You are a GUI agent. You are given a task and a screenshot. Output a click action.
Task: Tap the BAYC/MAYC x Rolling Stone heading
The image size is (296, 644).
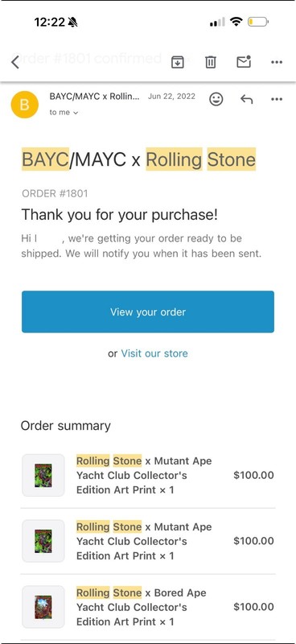tap(139, 159)
